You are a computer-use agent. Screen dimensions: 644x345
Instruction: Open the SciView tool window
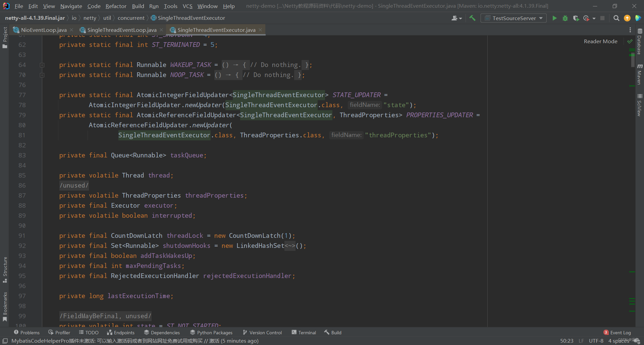coord(639,105)
